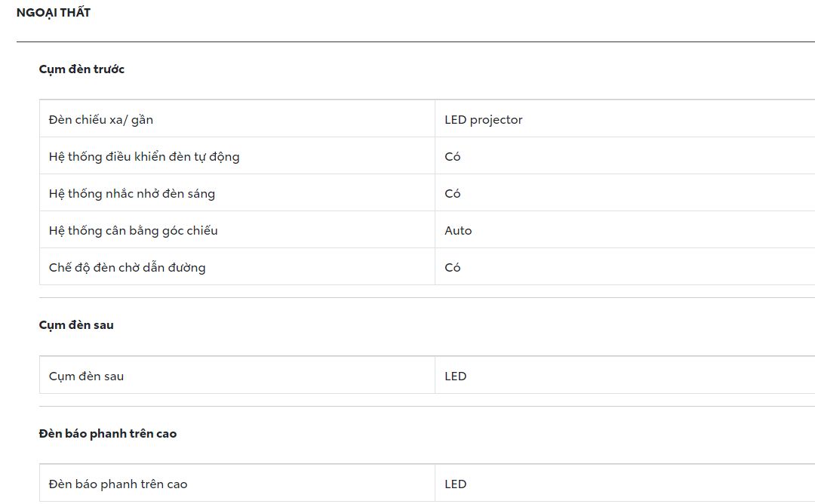Image resolution: width=815 pixels, height=504 pixels.
Task: Select the LED projector value cell
Action: pos(484,120)
